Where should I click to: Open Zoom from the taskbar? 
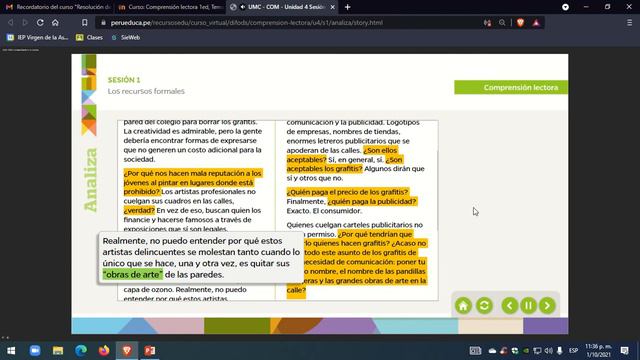click(35, 351)
